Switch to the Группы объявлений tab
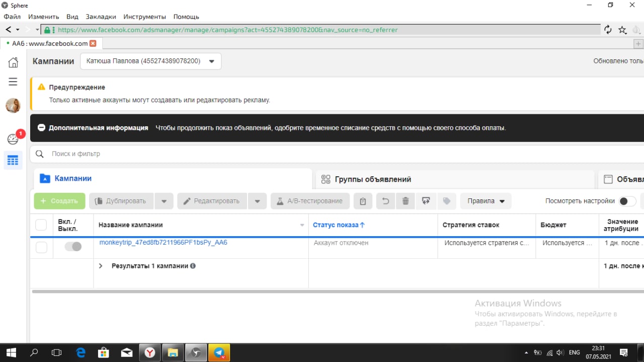644x362 pixels. 455,179
